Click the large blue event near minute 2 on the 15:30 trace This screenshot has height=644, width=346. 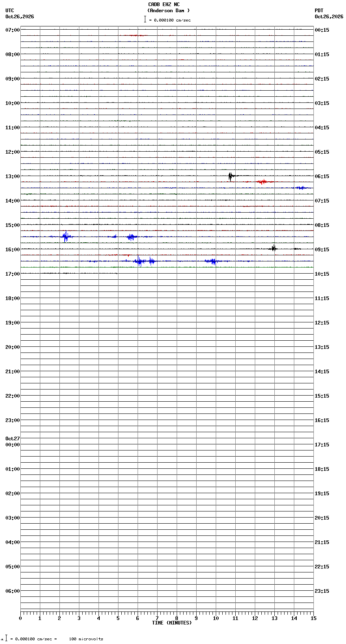66,236
